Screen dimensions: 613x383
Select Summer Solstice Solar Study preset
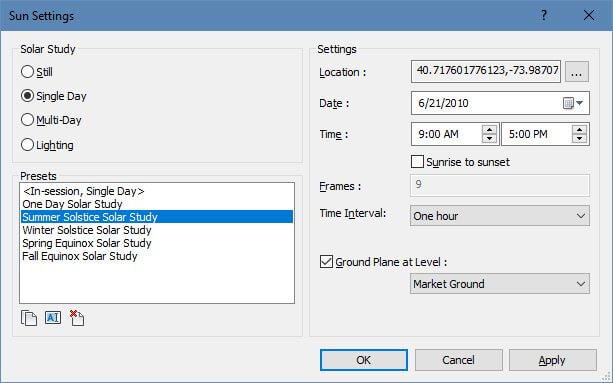157,217
